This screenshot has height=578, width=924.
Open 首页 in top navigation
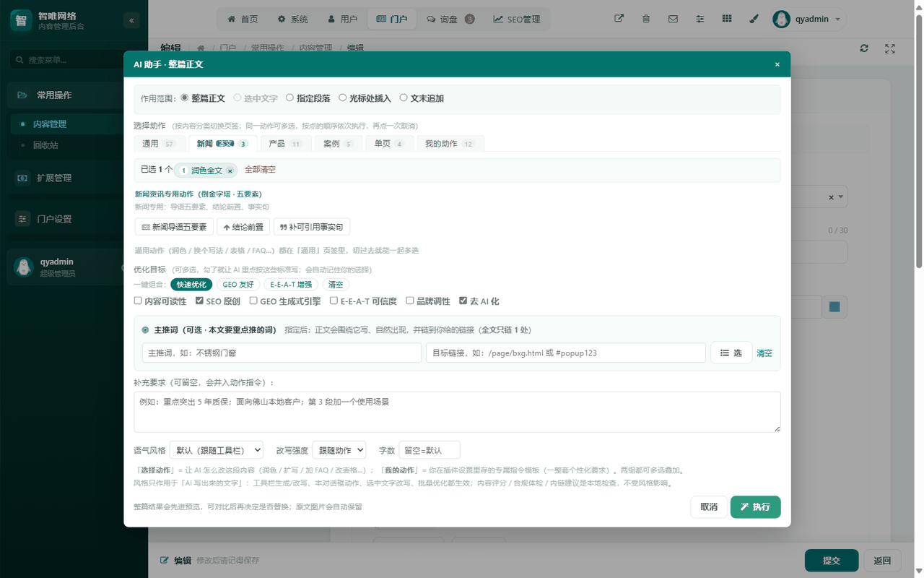click(x=243, y=20)
